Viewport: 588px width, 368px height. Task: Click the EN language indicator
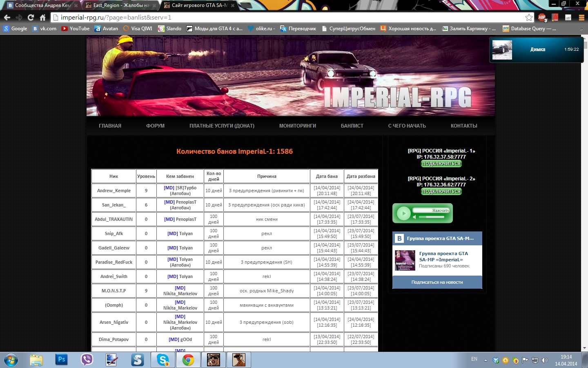pyautogui.click(x=474, y=359)
